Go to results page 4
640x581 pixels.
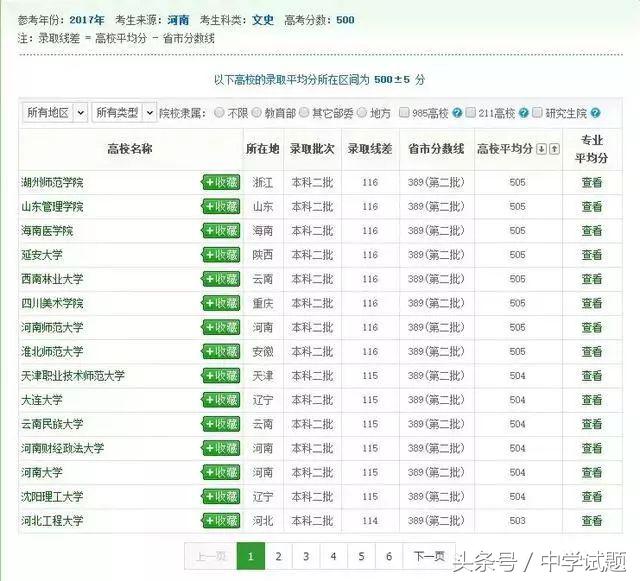pyautogui.click(x=333, y=556)
